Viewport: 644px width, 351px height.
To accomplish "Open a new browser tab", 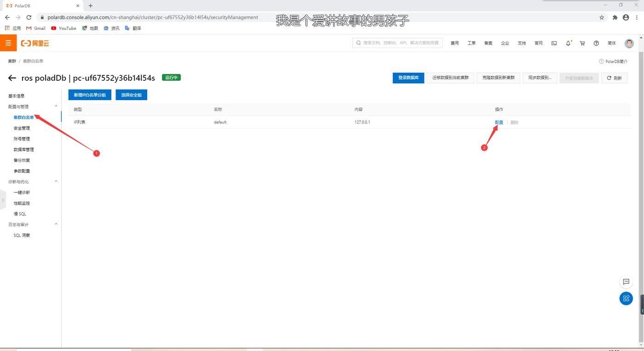I will 91,6.
